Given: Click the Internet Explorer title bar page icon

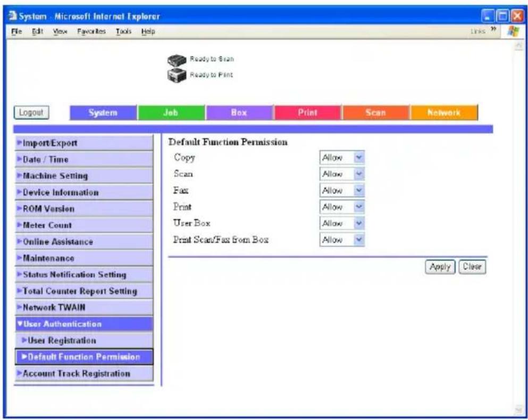Looking at the screenshot, I should [12, 16].
